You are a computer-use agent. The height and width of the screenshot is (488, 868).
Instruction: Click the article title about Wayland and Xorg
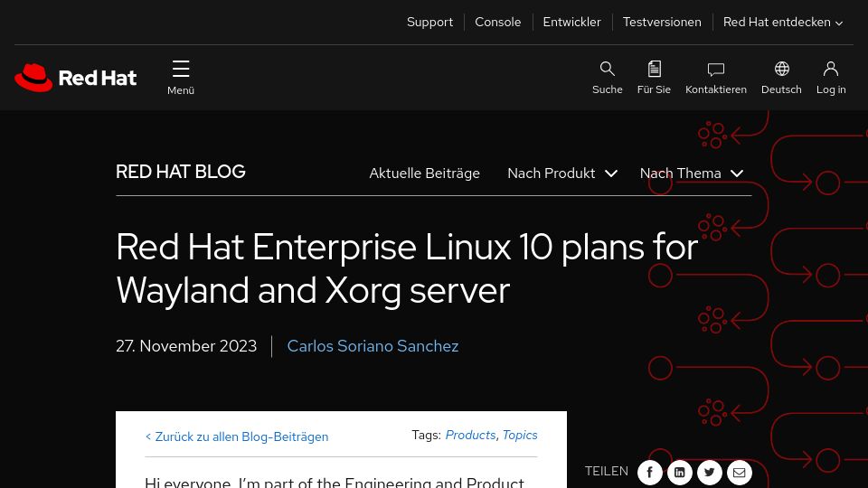click(x=407, y=268)
